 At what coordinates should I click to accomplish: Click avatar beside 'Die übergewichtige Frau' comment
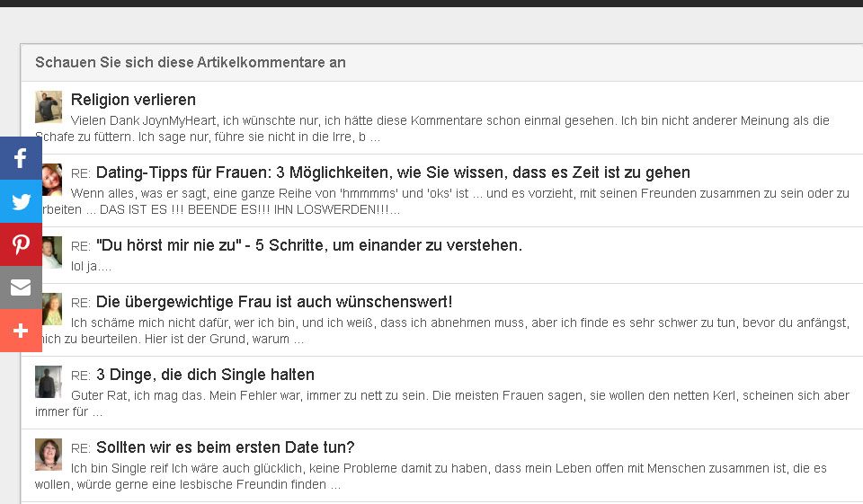point(52,308)
